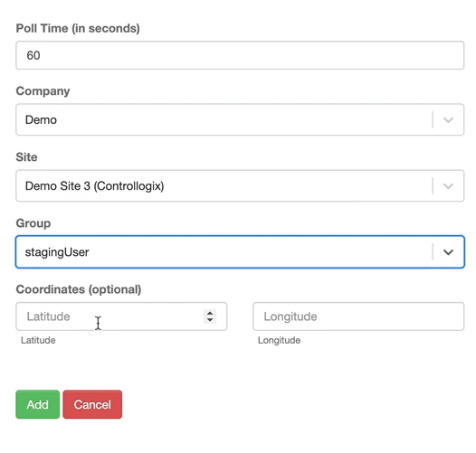
Task: Click the Group field label
Action: 33,223
